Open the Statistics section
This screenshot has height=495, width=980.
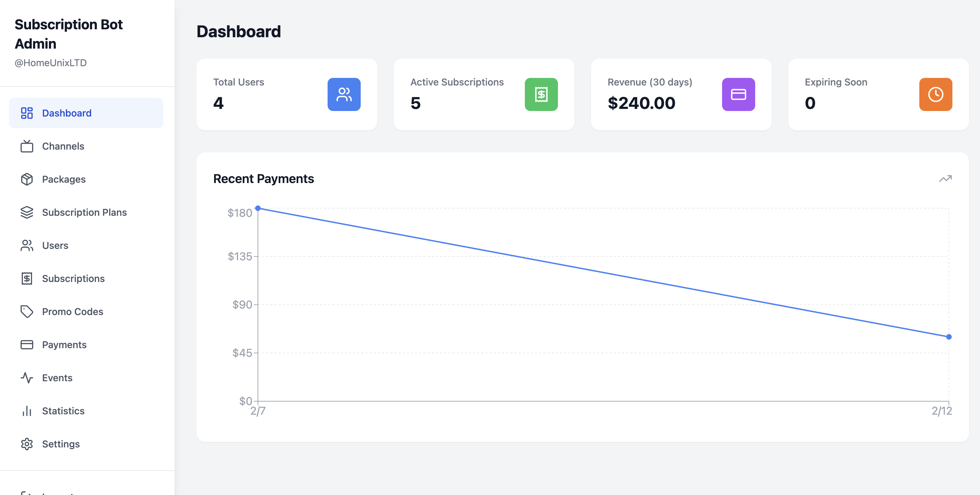point(63,411)
